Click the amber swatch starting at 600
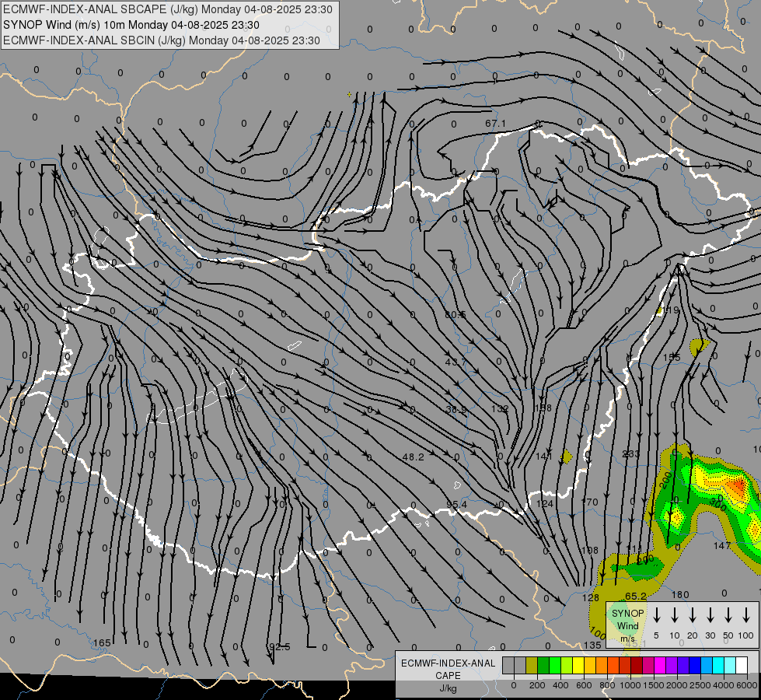The height and width of the screenshot is (700, 761). (590, 665)
